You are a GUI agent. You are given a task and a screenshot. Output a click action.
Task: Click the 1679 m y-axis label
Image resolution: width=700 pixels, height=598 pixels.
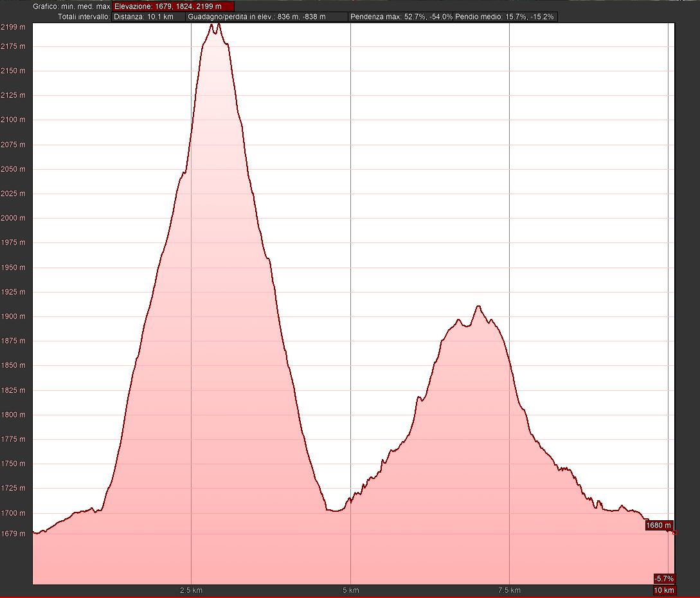pyautogui.click(x=13, y=533)
